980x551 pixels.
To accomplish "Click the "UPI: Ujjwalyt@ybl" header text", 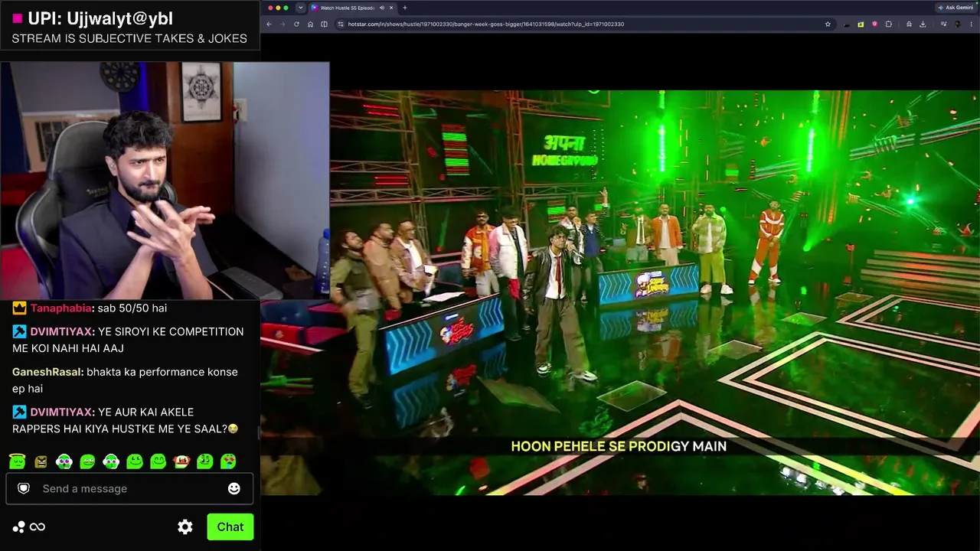I will [101, 18].
